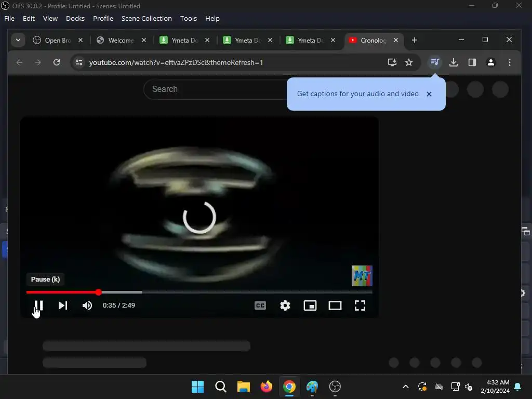Viewport: 532px width, 399px height.
Task: Toggle closed captions CC button
Action: (260, 305)
